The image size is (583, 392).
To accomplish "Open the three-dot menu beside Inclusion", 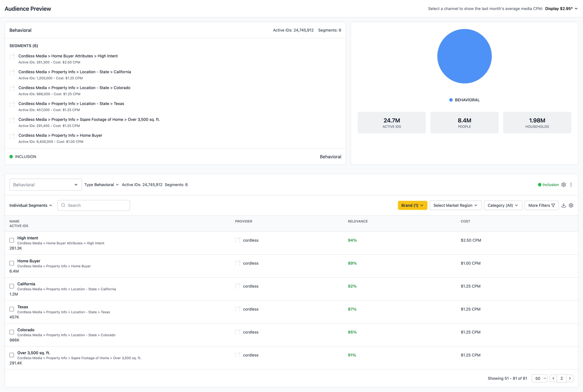I will click(571, 185).
